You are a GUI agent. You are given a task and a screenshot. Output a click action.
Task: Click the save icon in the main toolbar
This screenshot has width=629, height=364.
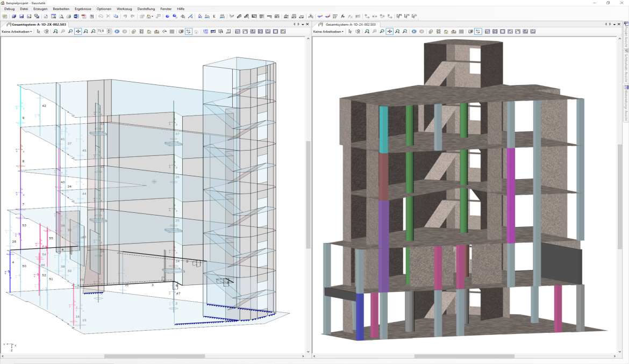[x=22, y=17]
